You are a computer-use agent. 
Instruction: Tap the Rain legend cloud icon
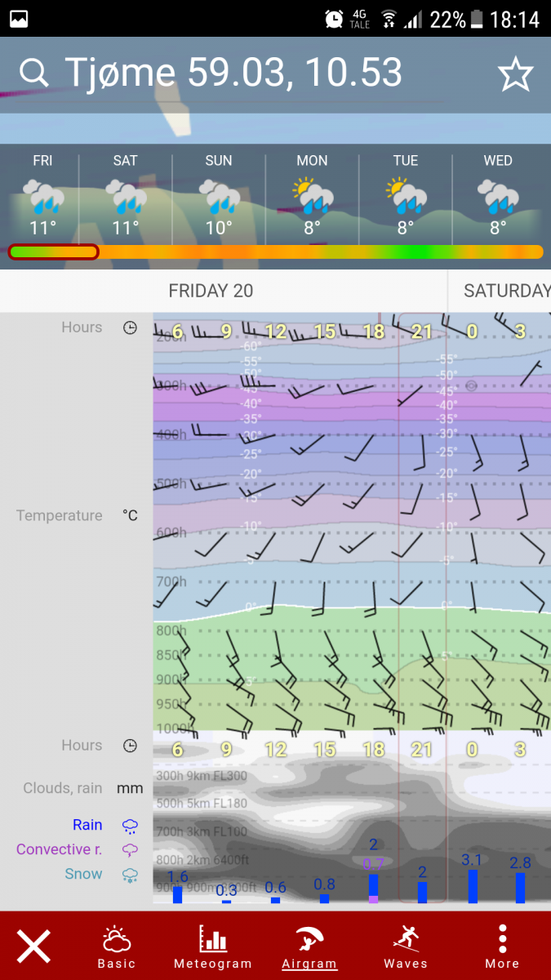(130, 825)
